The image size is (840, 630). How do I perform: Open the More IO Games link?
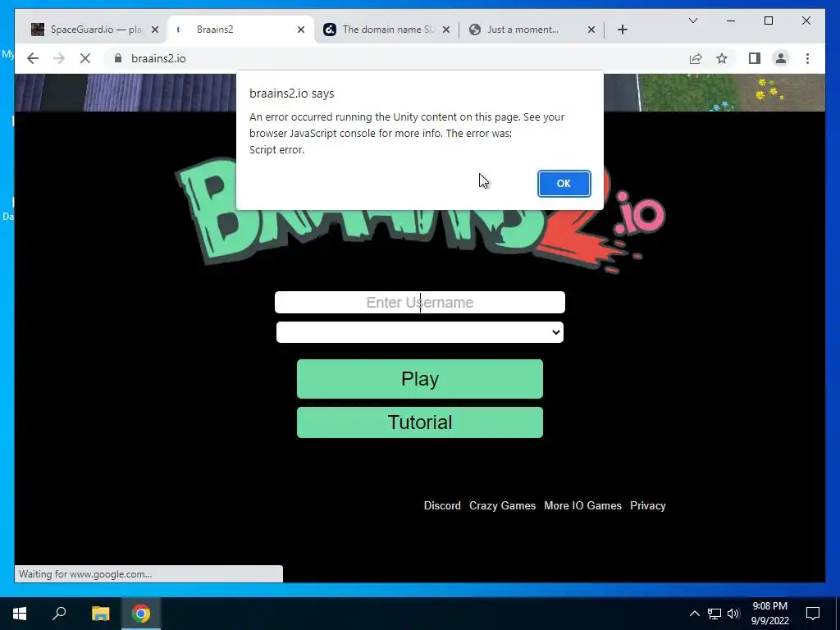[583, 505]
